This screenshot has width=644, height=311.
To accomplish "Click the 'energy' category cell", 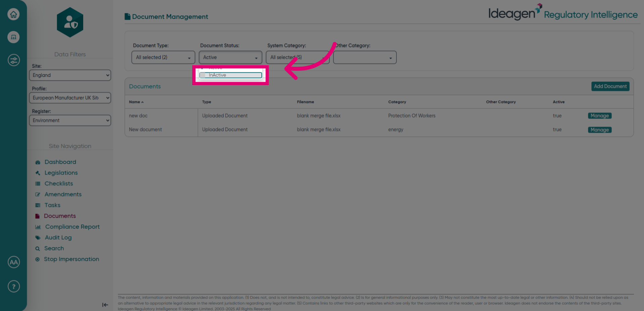I will 396,129.
